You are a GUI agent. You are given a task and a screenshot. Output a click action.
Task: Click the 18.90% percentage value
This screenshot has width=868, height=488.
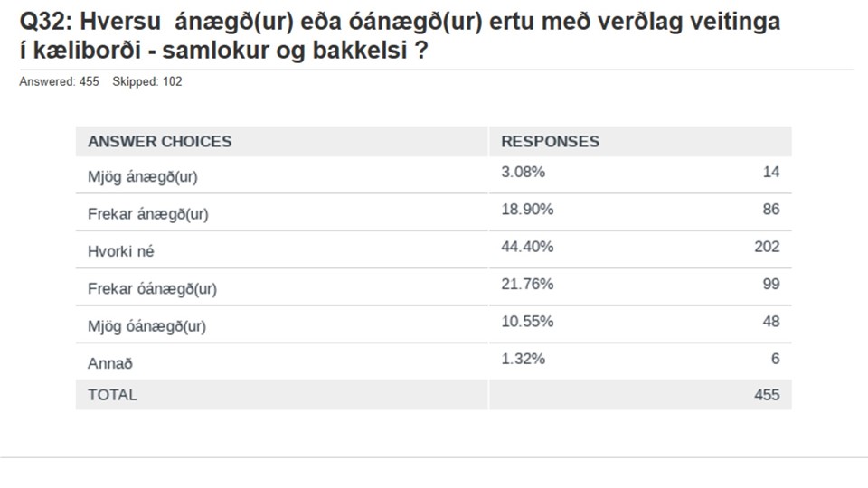[x=527, y=209]
